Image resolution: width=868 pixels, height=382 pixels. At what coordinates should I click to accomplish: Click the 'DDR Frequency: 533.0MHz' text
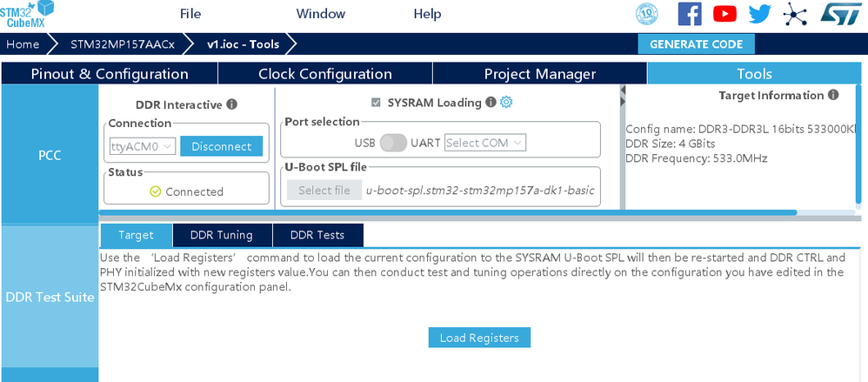click(696, 159)
